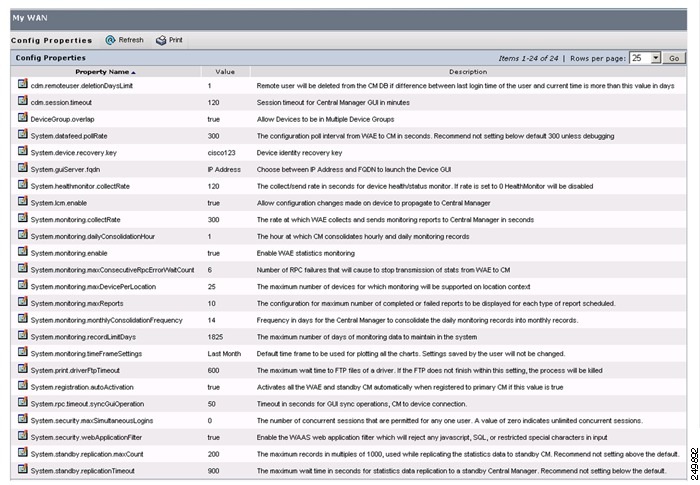
Task: Open edit icon for System.guiServer.fqdn
Action: pyautogui.click(x=23, y=167)
